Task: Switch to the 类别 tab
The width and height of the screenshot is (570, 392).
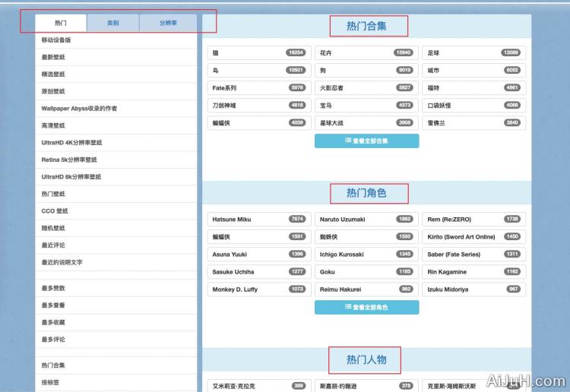Action: point(112,24)
